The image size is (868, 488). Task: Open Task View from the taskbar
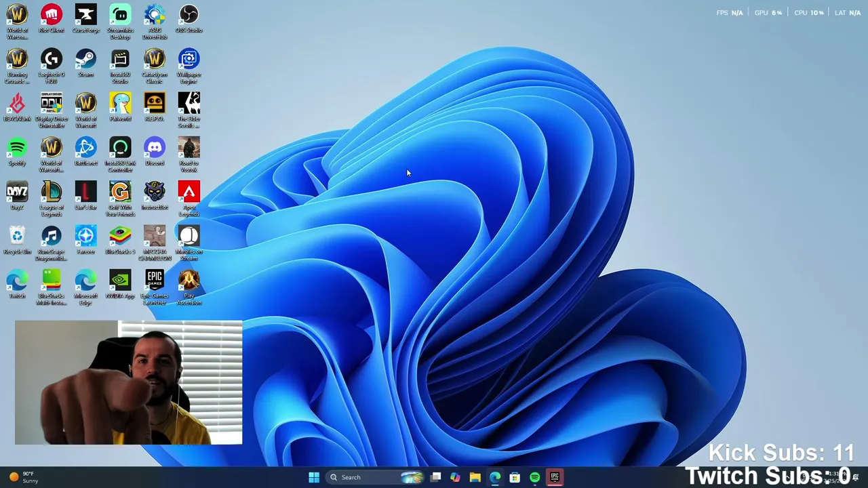pyautogui.click(x=435, y=477)
